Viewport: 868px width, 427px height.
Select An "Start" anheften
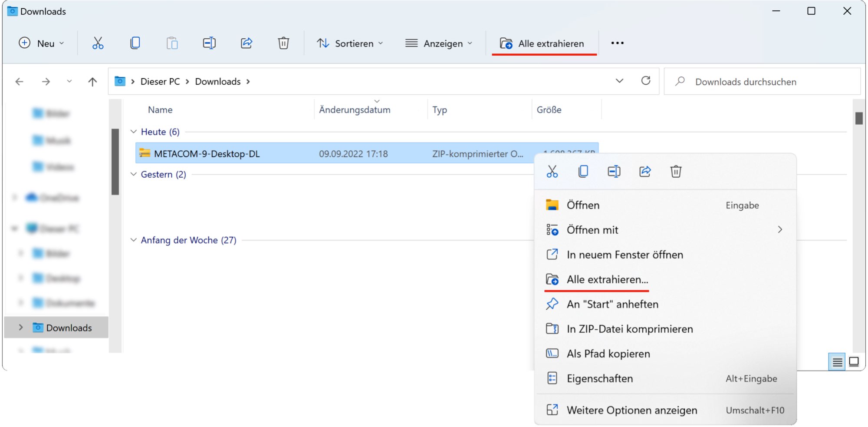point(665,304)
